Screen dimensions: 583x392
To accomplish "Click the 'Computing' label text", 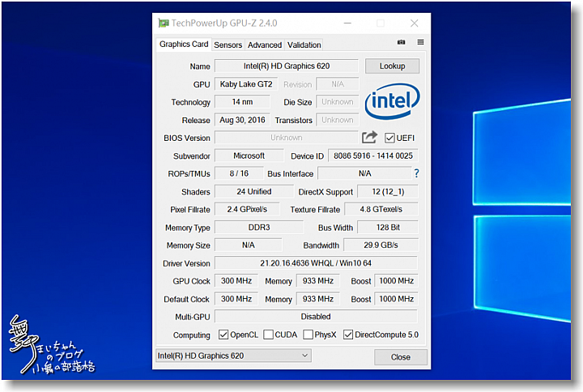I will click(x=191, y=335).
